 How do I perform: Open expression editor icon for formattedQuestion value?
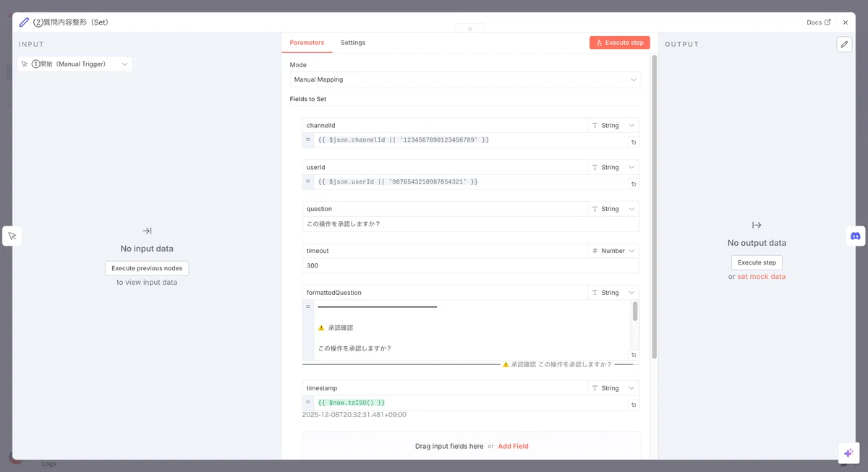pyautogui.click(x=634, y=355)
